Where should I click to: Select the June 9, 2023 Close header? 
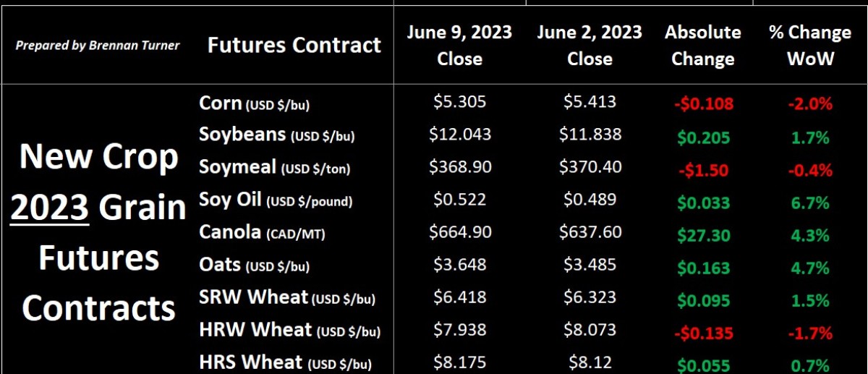[x=459, y=45]
